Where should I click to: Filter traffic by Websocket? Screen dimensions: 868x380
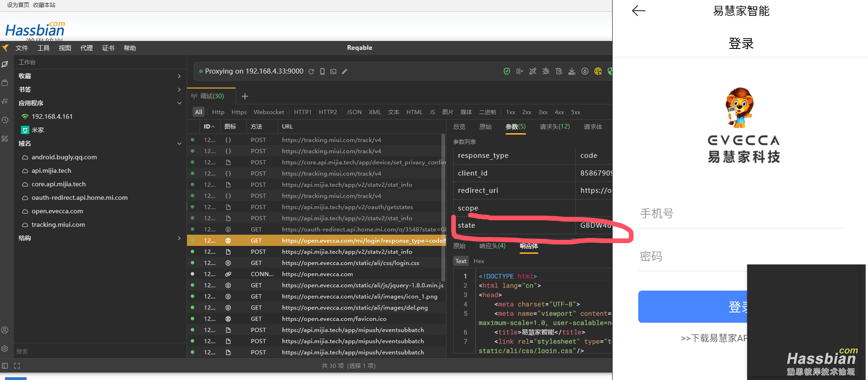(x=269, y=112)
